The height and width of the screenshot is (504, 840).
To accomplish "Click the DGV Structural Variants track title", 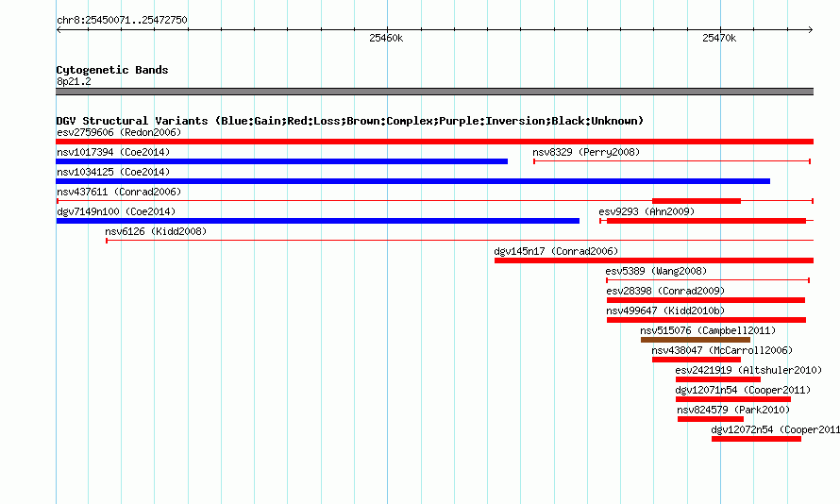I will pyautogui.click(x=350, y=121).
